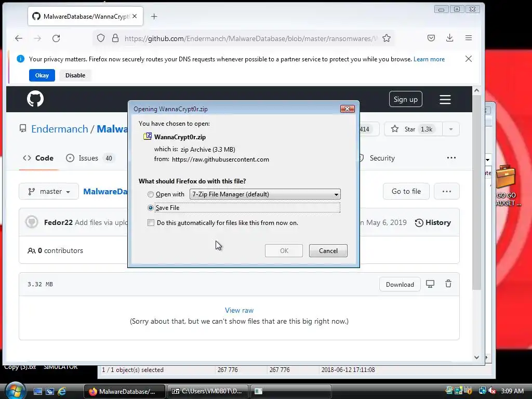Viewport: 532px width, 399px height.
Task: Save page to Pocket icon
Action: point(431,38)
